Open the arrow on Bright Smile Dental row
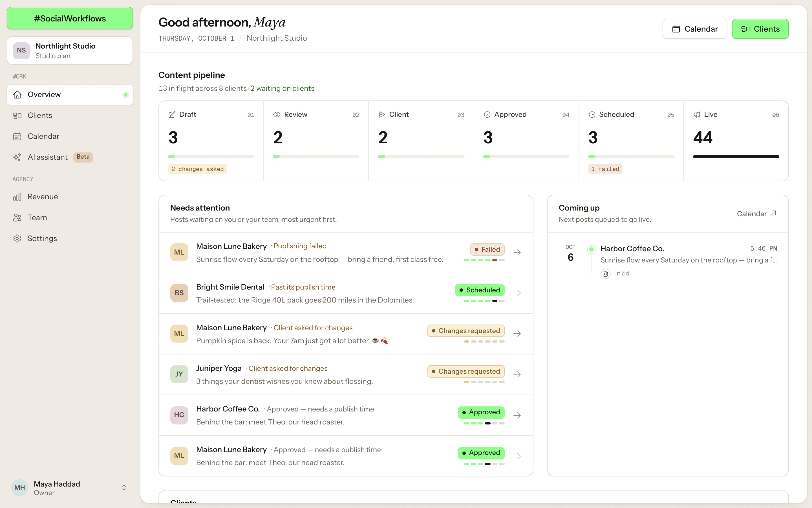 (517, 293)
